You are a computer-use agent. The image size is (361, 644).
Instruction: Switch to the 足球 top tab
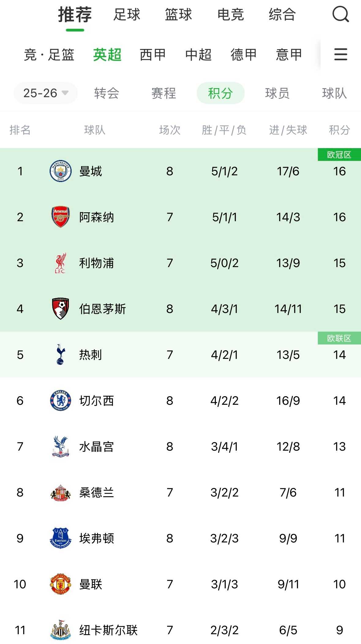click(127, 14)
